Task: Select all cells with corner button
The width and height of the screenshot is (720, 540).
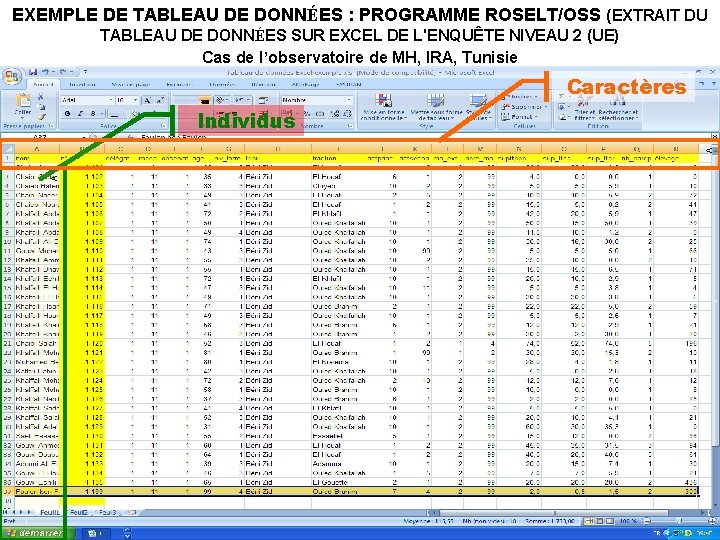Action: (x=8, y=149)
